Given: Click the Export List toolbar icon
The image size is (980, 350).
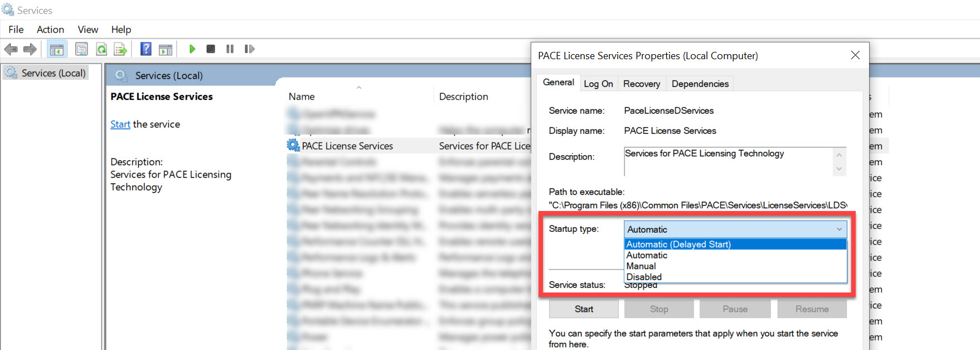Looking at the screenshot, I should (x=120, y=49).
